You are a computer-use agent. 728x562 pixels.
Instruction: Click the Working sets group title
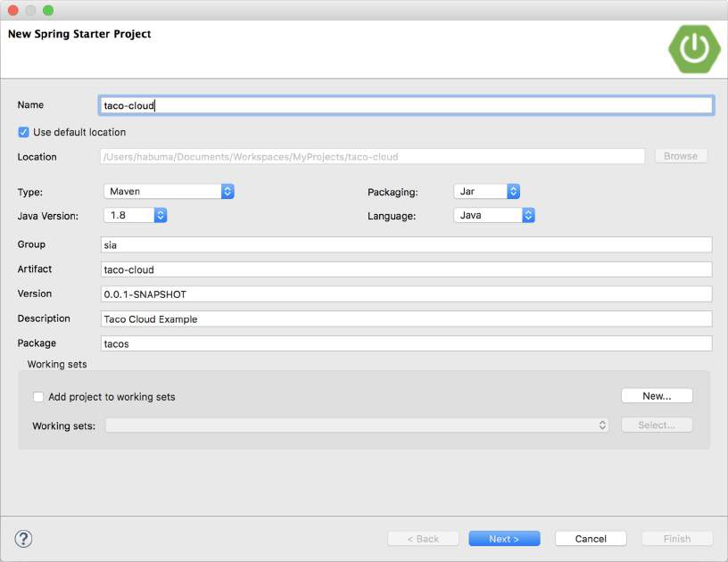coord(57,364)
